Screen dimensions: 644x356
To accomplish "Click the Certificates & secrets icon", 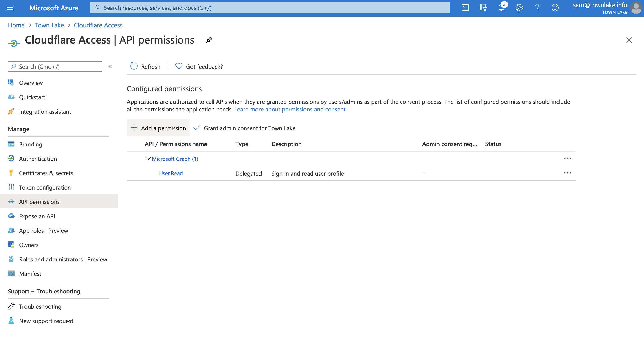I will pos(11,172).
